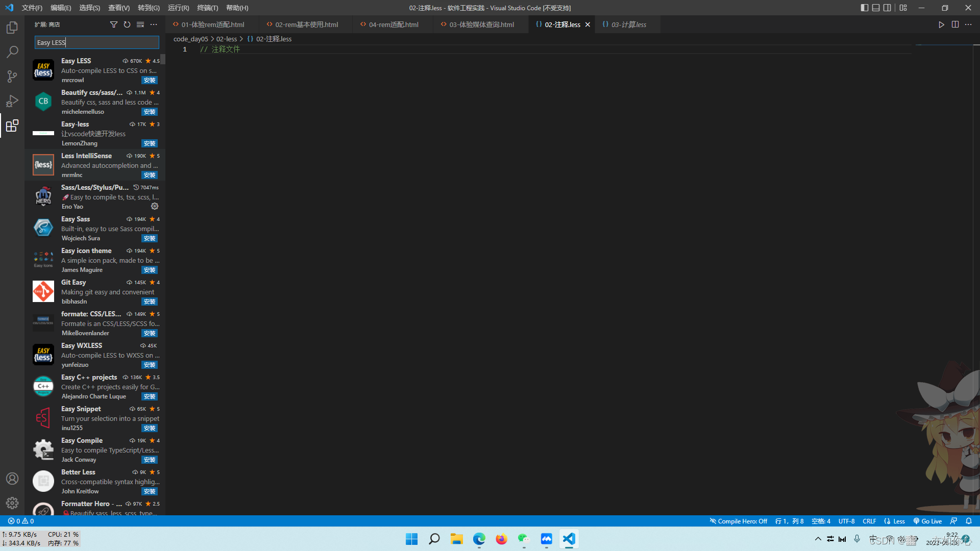Image resolution: width=980 pixels, height=551 pixels.
Task: Open extensions panel more actions menu
Action: click(x=154, y=24)
